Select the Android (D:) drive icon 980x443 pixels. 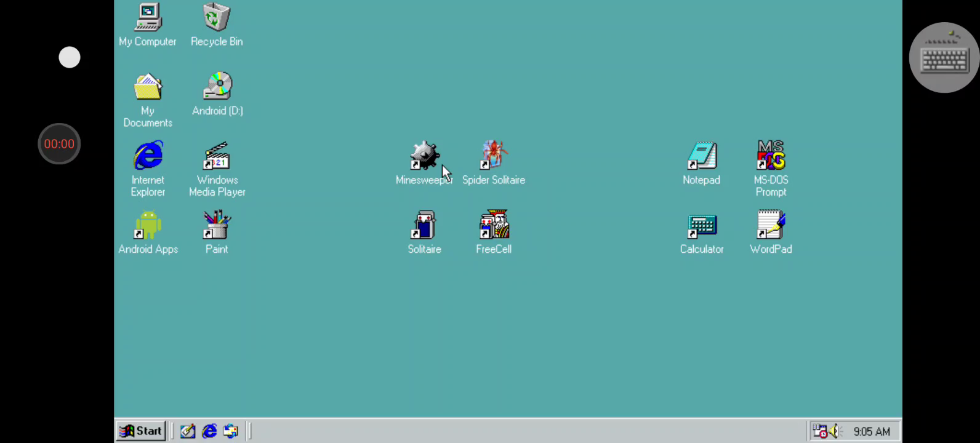[x=217, y=87]
